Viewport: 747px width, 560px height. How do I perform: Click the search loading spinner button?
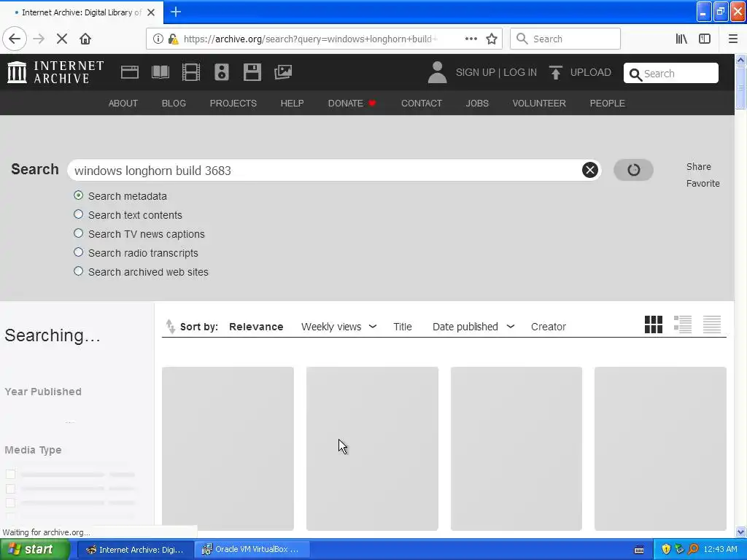pyautogui.click(x=633, y=169)
